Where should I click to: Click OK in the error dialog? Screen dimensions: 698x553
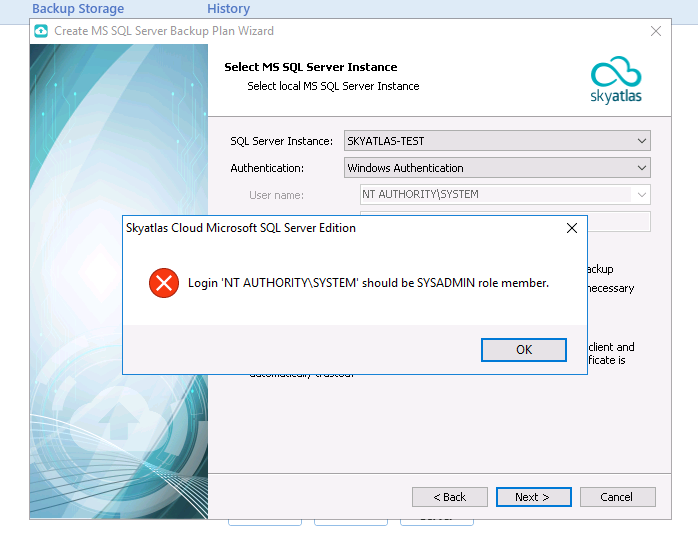[524, 350]
